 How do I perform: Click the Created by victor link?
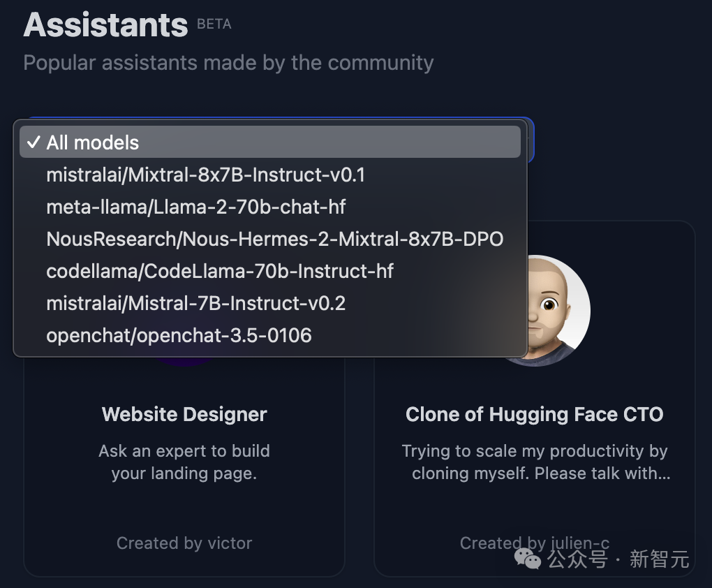[184, 543]
